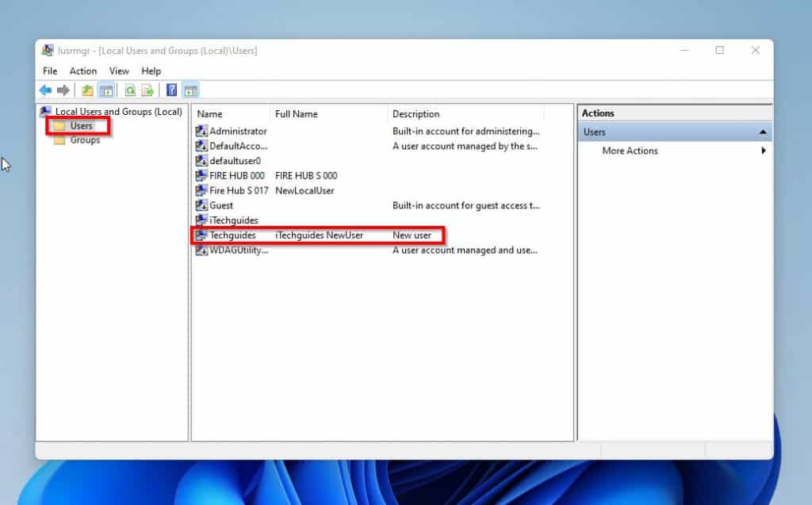812x505 pixels.
Task: Select the WDAGUtility... account name
Action: click(239, 251)
